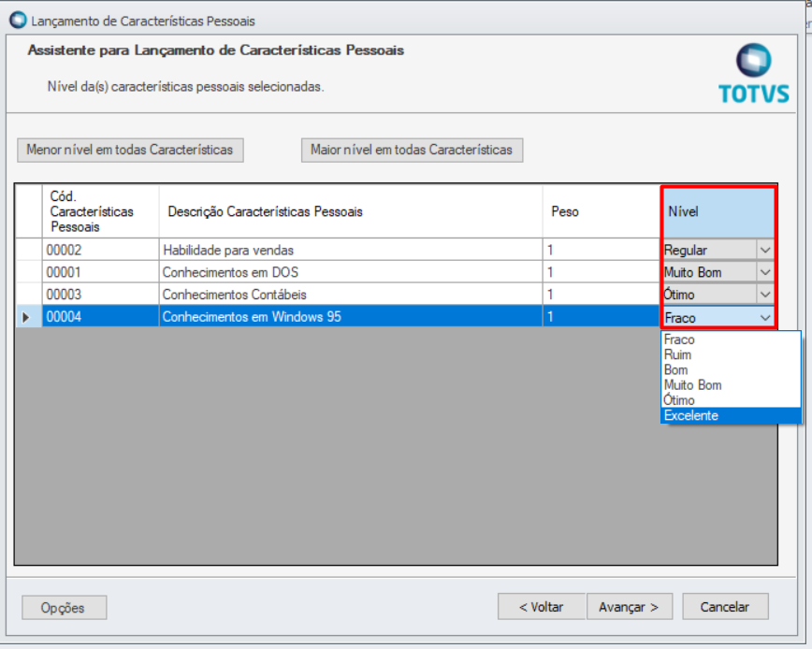Choose 'Excelente' in the dropdown list

point(731,415)
